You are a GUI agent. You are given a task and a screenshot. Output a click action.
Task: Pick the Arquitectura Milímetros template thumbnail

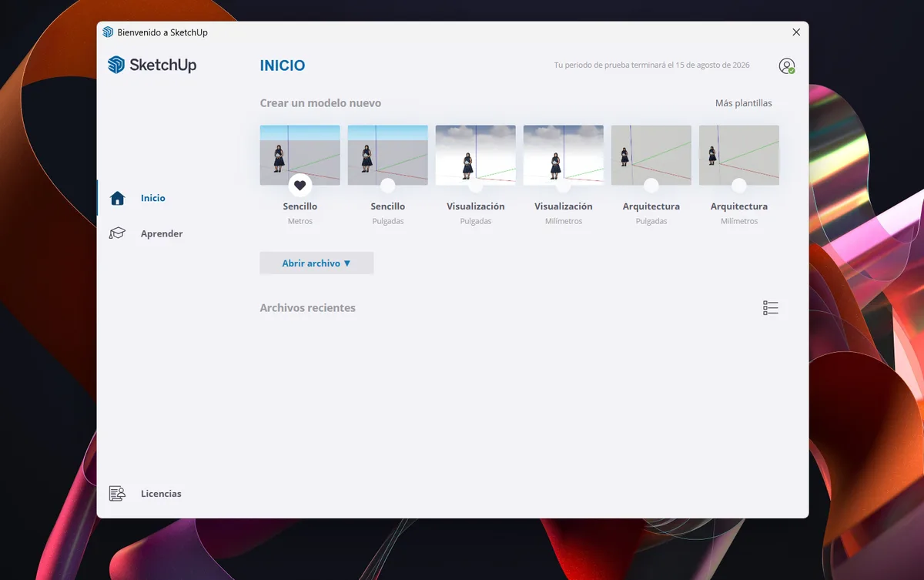click(x=739, y=155)
